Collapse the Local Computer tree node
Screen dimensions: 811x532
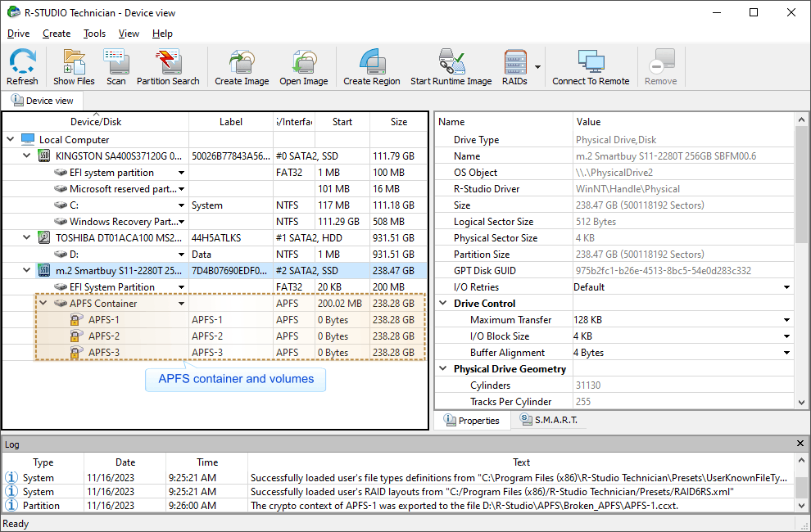pyautogui.click(x=11, y=139)
